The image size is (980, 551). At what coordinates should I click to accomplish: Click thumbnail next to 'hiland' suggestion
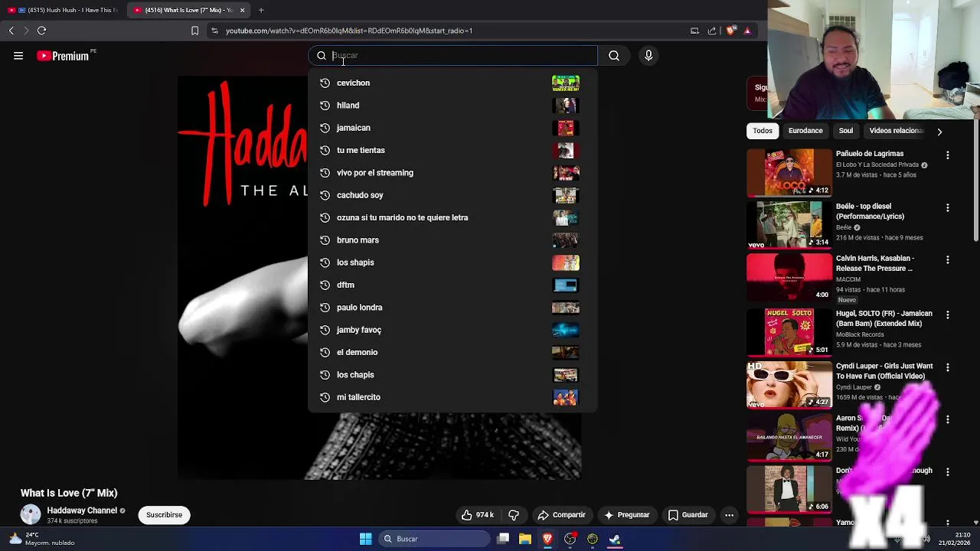(566, 106)
